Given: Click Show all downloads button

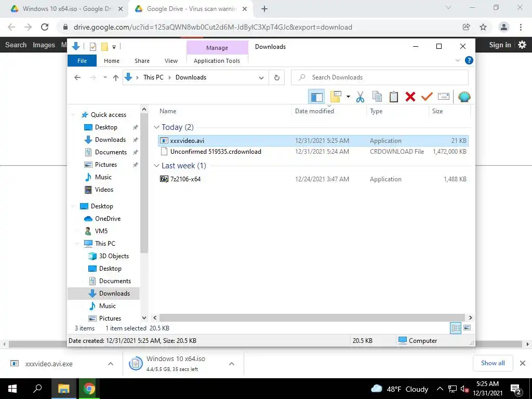Looking at the screenshot, I should tap(493, 363).
